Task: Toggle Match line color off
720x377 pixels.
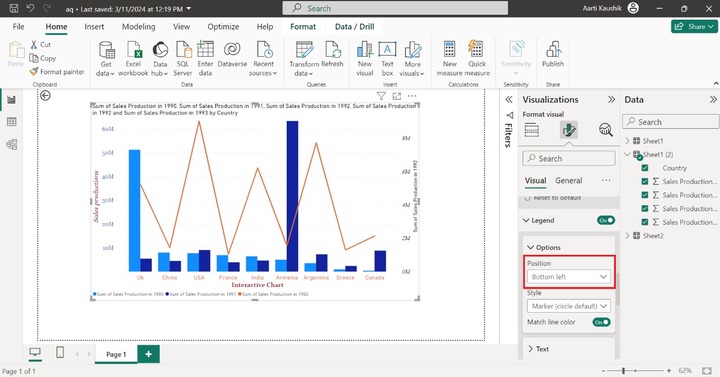Action: click(x=602, y=322)
